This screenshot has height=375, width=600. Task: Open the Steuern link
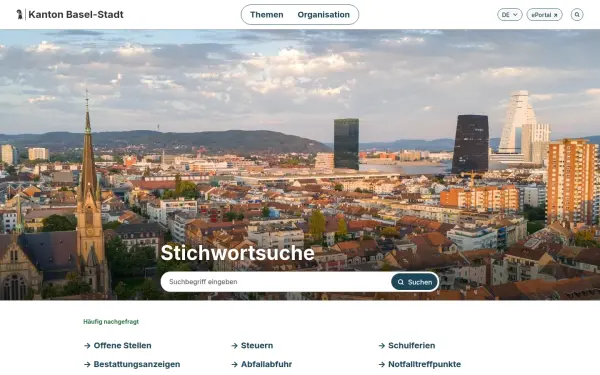(x=253, y=346)
